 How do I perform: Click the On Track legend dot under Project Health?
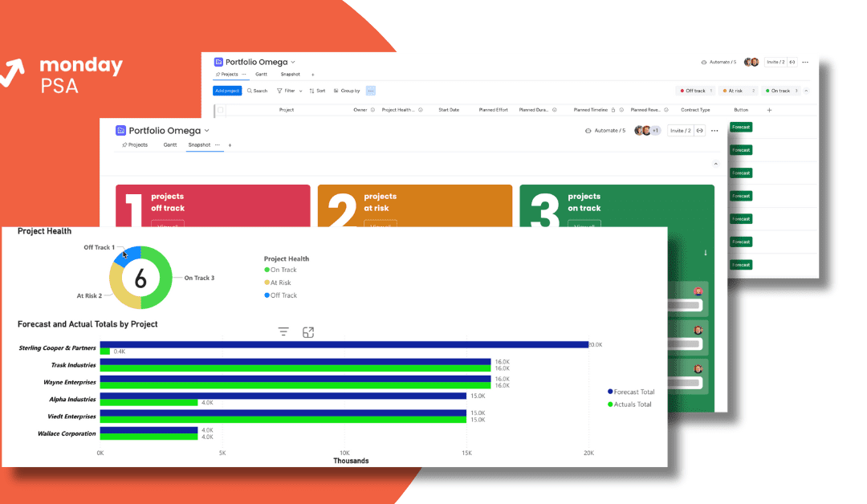coord(267,270)
